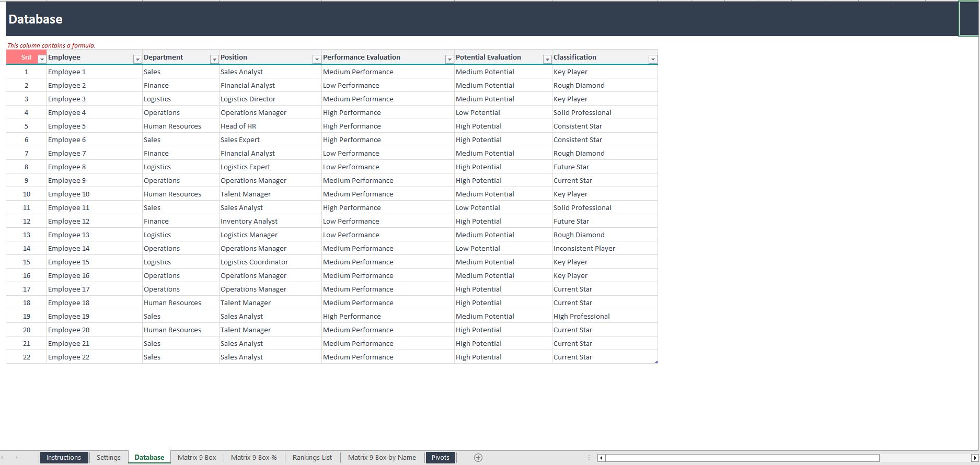Open the Pivots sheet tab
The image size is (980, 465).
(x=440, y=458)
